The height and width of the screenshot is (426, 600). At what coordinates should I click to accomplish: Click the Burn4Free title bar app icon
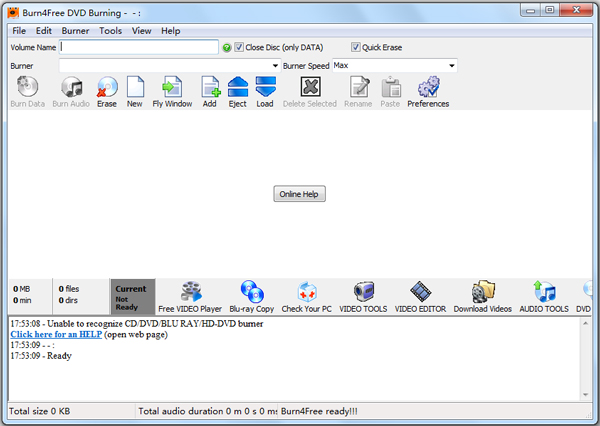[x=13, y=13]
